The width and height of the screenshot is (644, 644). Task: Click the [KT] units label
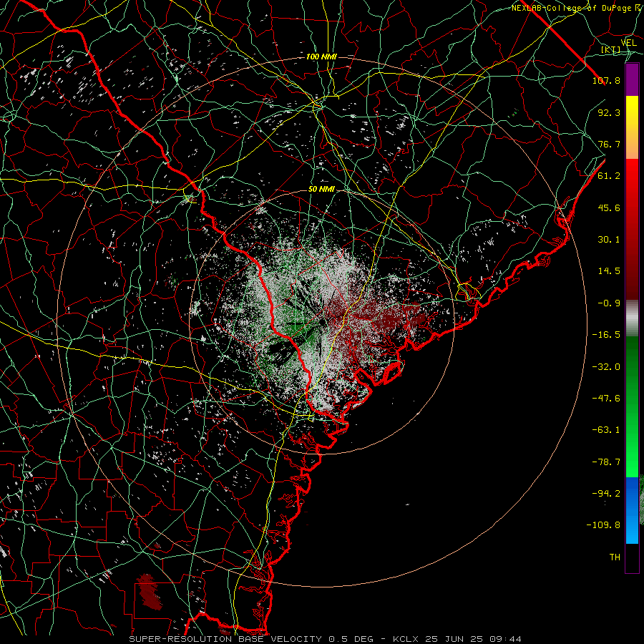pos(611,49)
